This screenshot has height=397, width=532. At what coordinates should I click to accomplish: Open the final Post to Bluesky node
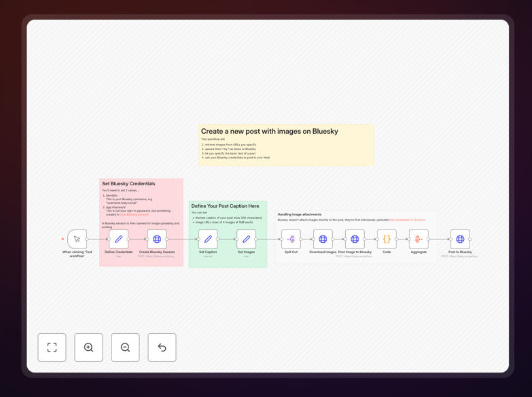pos(460,239)
